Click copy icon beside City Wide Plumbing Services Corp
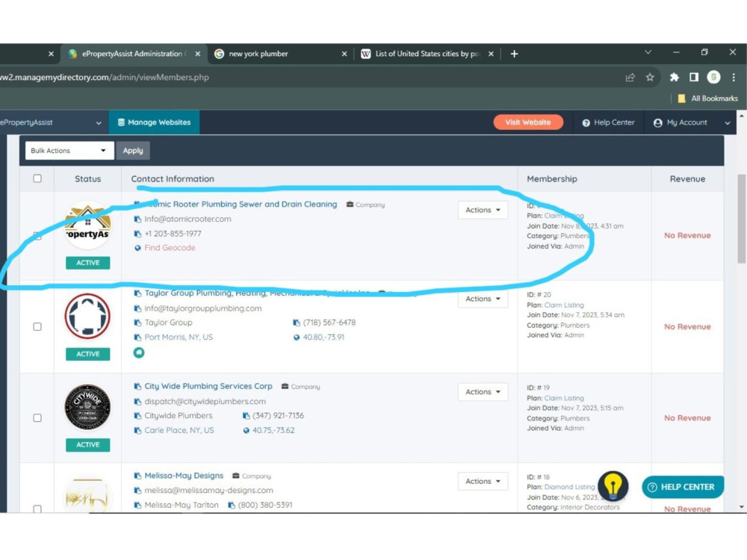This screenshot has height=560, width=747. point(137,386)
